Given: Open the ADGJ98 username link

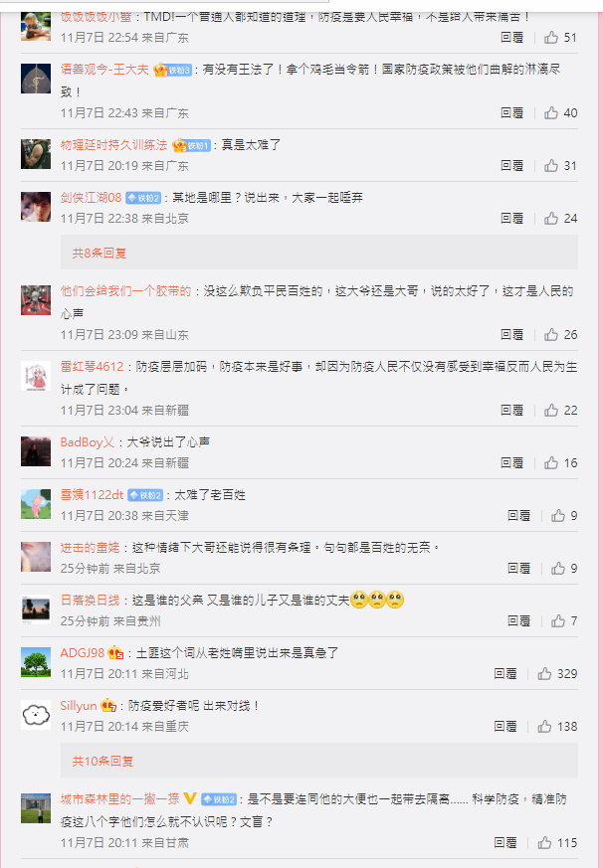Looking at the screenshot, I should point(82,652).
